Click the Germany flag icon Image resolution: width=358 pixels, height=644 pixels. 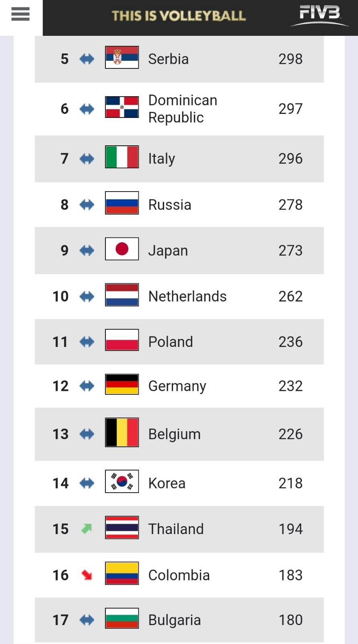[122, 384]
